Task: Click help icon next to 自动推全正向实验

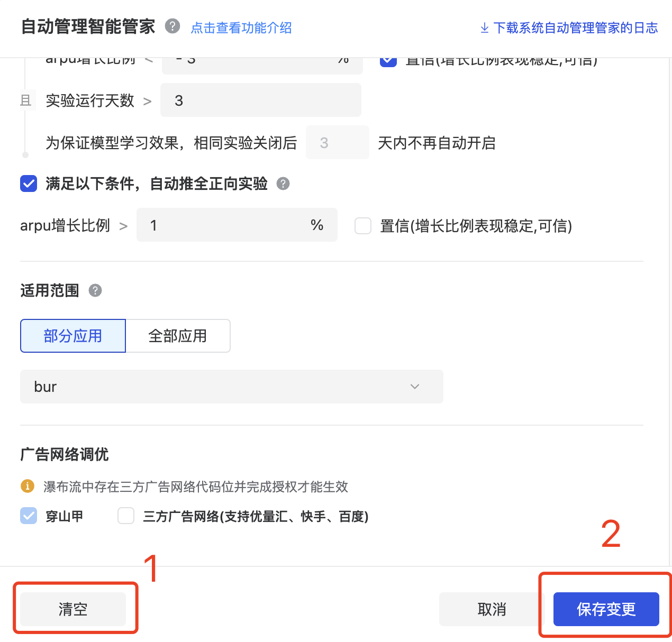Action: click(283, 184)
